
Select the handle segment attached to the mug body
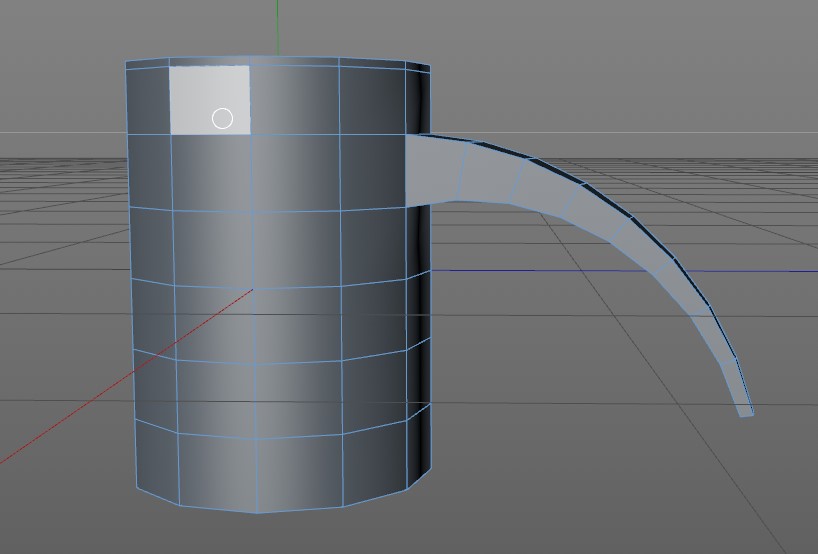(x=435, y=171)
